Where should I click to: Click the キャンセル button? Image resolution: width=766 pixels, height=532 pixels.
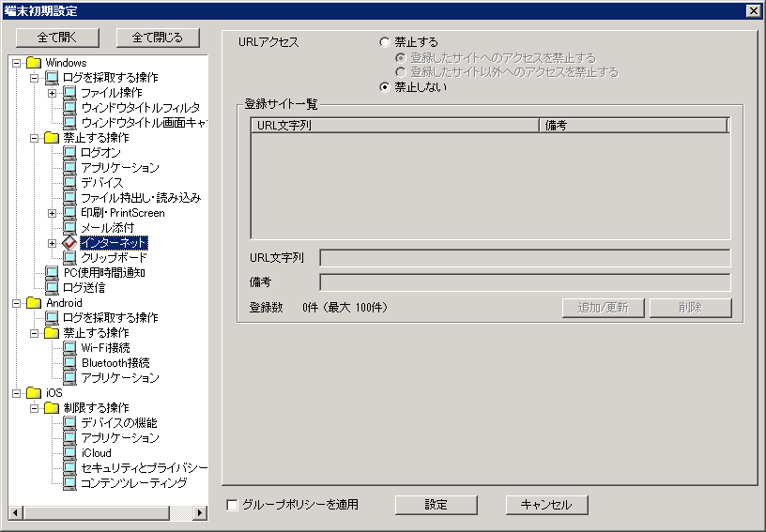click(x=546, y=505)
